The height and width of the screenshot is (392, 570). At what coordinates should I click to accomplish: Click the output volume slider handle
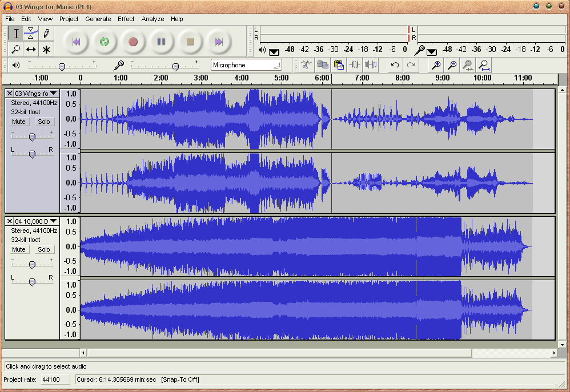point(62,67)
